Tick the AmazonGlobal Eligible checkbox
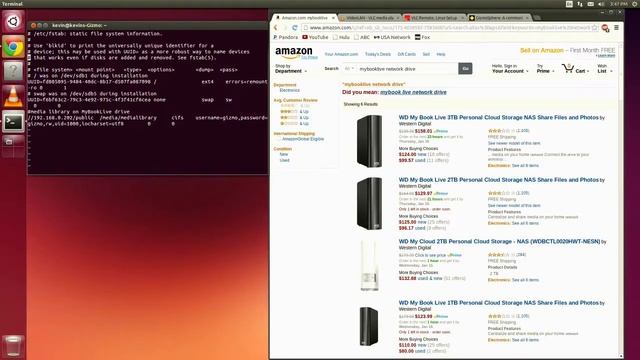Viewport: 640px width, 360px height. click(278, 139)
